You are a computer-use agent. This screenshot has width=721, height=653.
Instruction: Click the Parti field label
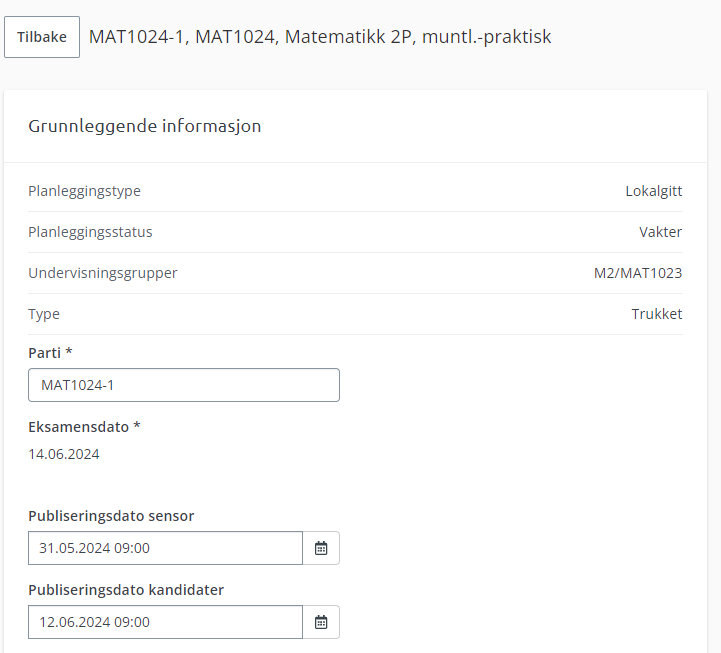50,353
